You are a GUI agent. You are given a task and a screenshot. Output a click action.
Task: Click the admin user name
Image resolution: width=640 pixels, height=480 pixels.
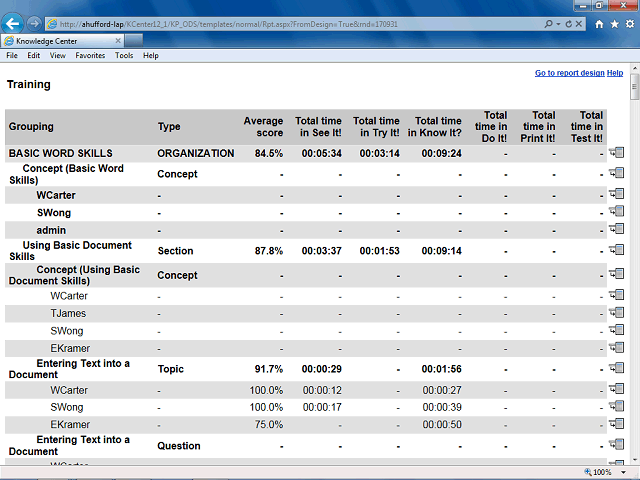pos(51,230)
